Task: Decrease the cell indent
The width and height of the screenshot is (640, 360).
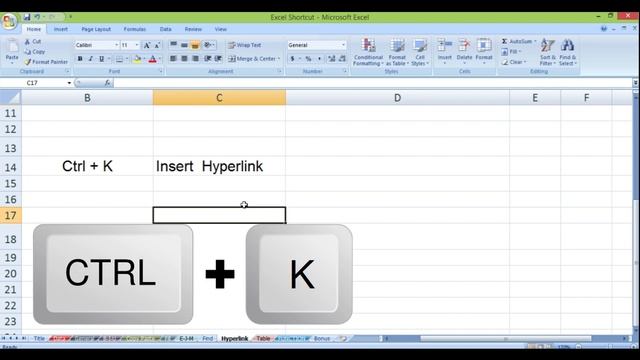Action: click(208, 59)
